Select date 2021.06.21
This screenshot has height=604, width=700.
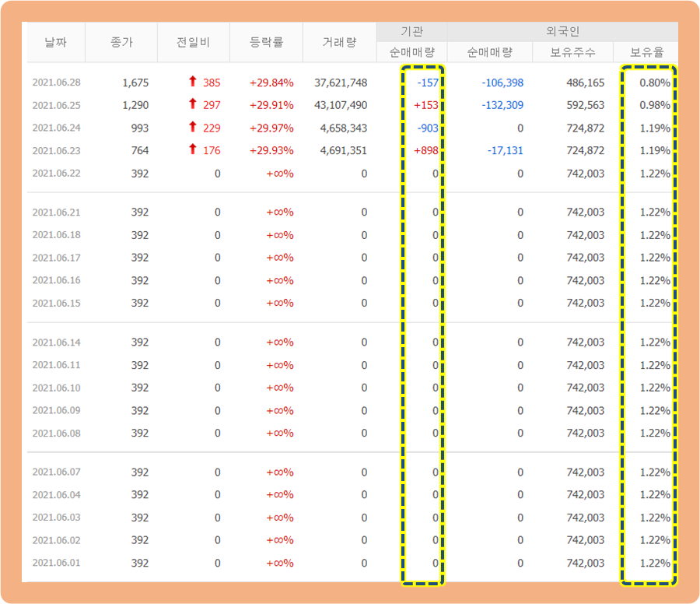tap(57, 212)
